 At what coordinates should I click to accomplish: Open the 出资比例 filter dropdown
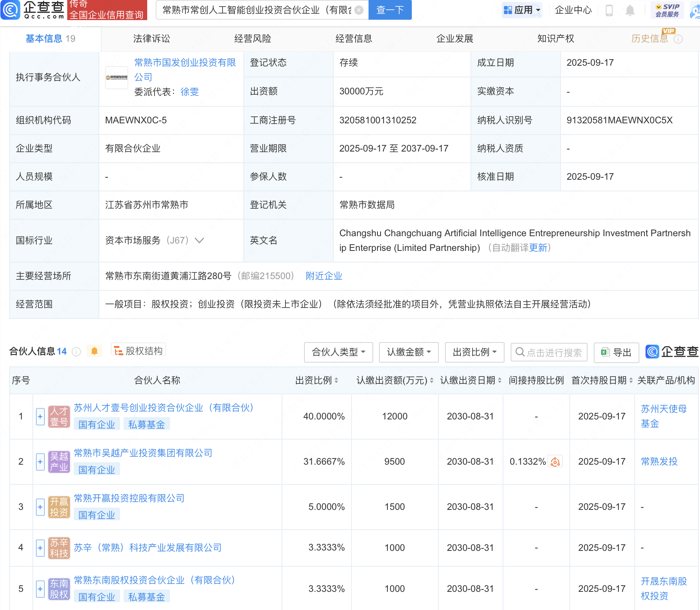click(474, 352)
